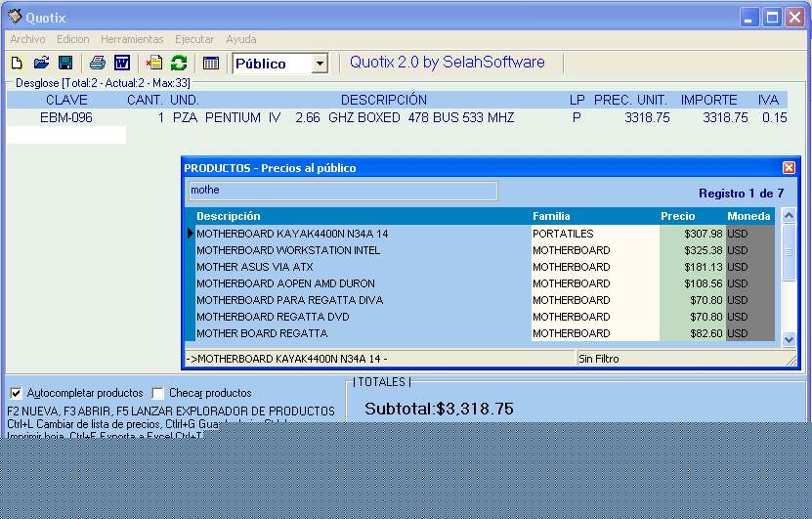Open the Edicion menu
The height and width of the screenshot is (519, 812).
(x=73, y=39)
